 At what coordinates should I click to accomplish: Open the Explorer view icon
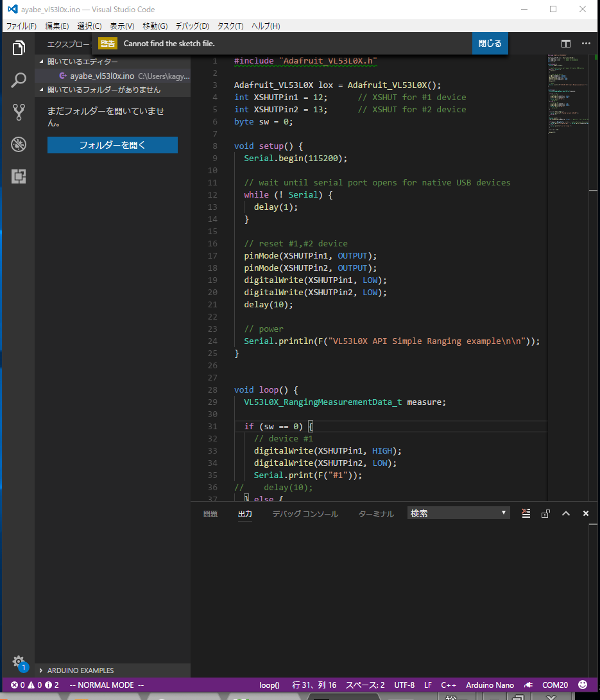coord(18,47)
